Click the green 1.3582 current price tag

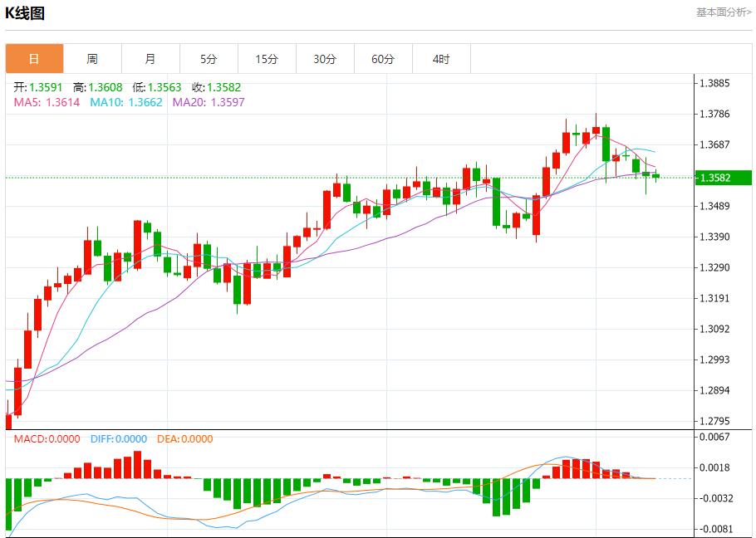coord(722,178)
